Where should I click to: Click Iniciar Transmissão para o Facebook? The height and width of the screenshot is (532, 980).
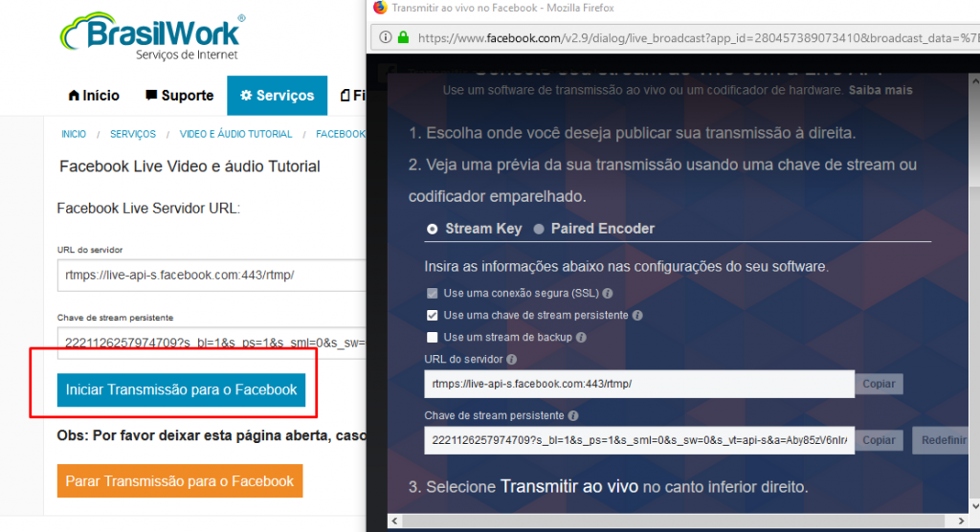[181, 390]
